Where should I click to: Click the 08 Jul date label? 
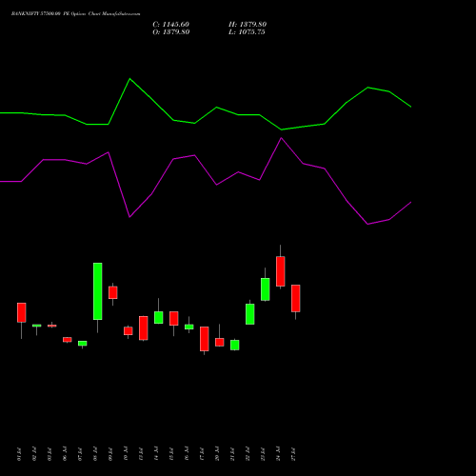pyautogui.click(x=95, y=454)
